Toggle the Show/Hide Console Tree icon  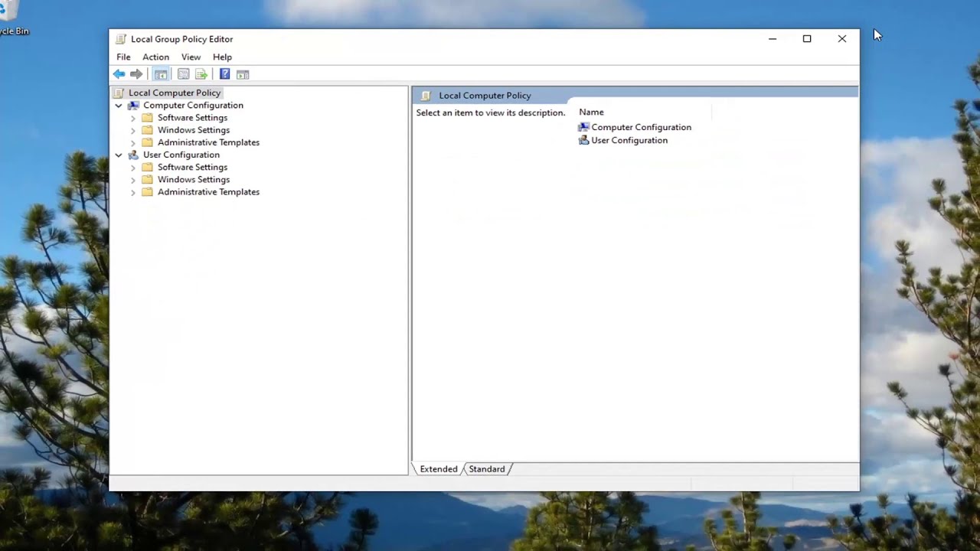[x=161, y=74]
